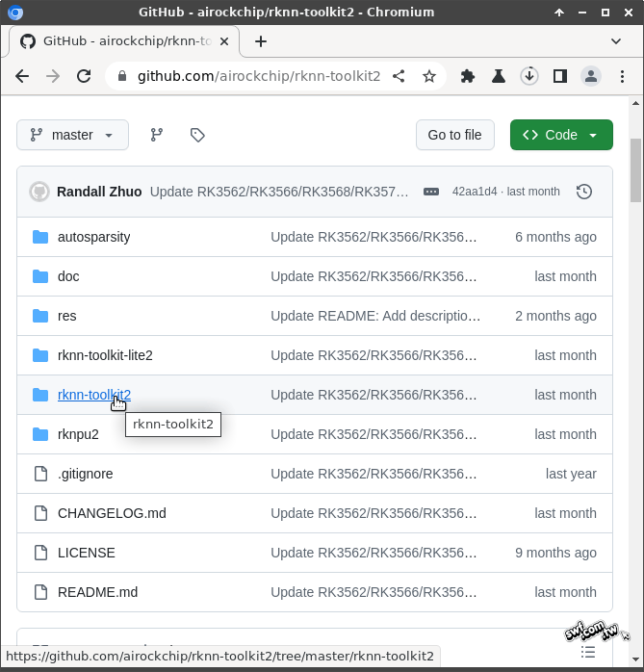Viewport: 644px width, 672px height.
Task: Open the autosparsity folder
Action: pos(93,237)
